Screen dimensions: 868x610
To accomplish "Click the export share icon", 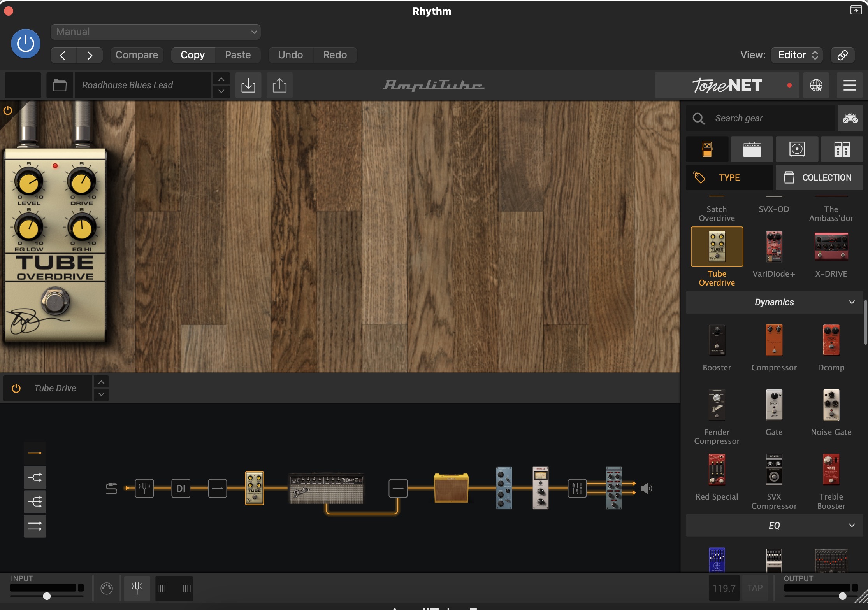I will tap(279, 85).
